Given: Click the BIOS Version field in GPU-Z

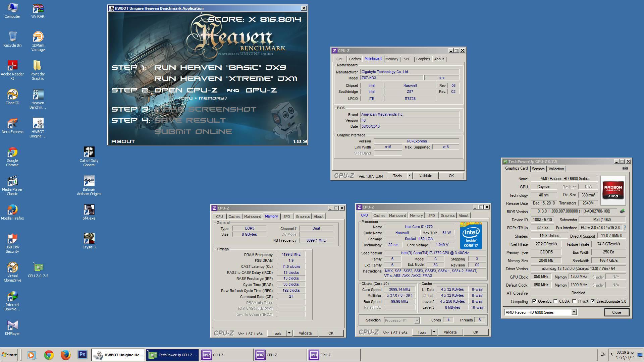Looking at the screenshot, I should (x=574, y=211).
